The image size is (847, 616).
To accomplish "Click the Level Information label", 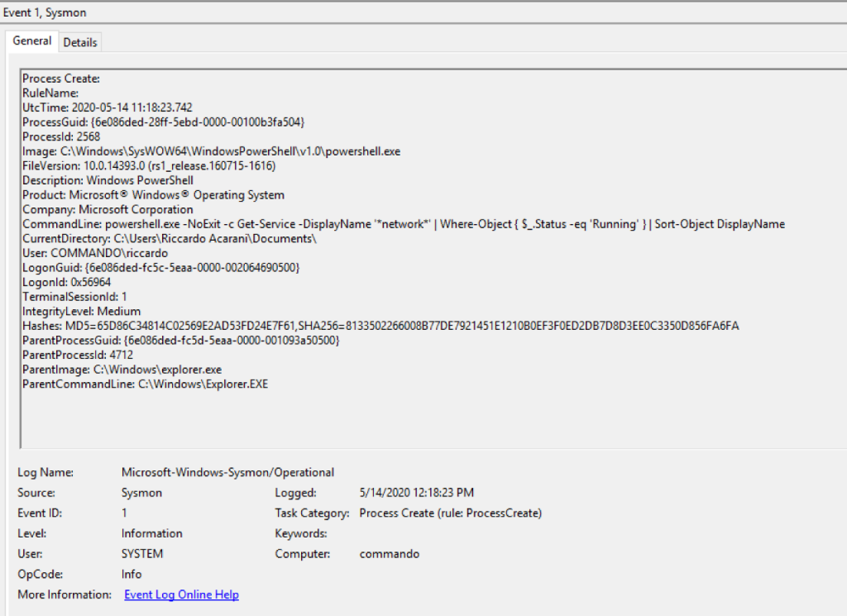I will 151,533.
